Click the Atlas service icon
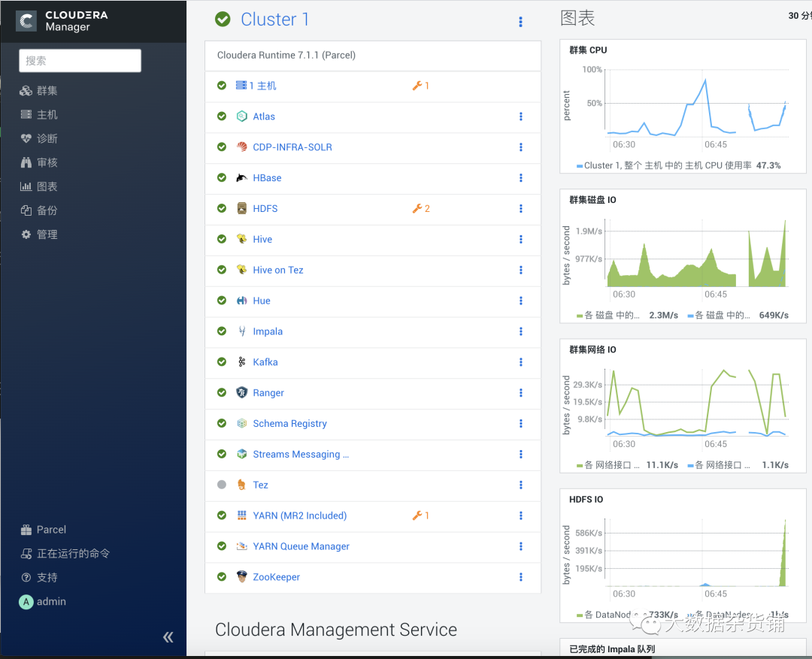The height and width of the screenshot is (659, 812). coord(242,116)
